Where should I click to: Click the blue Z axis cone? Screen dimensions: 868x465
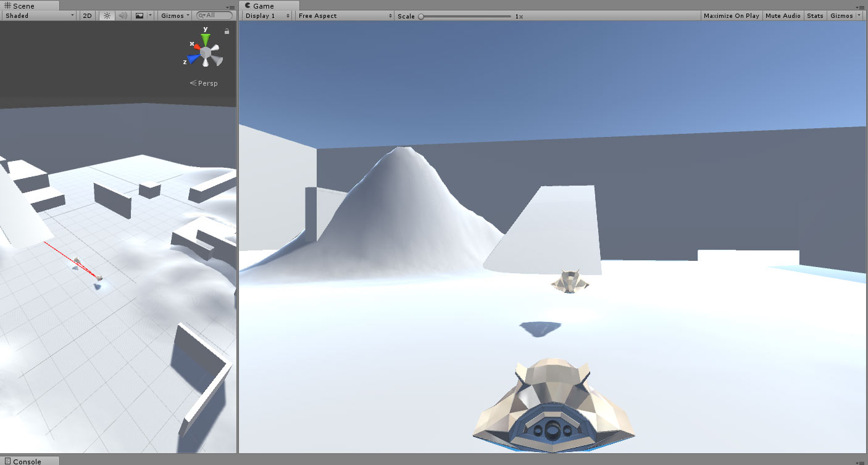point(193,59)
